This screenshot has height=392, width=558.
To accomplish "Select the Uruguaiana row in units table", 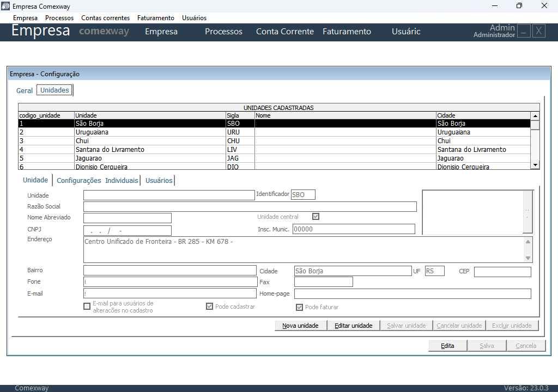I will click(x=275, y=132).
